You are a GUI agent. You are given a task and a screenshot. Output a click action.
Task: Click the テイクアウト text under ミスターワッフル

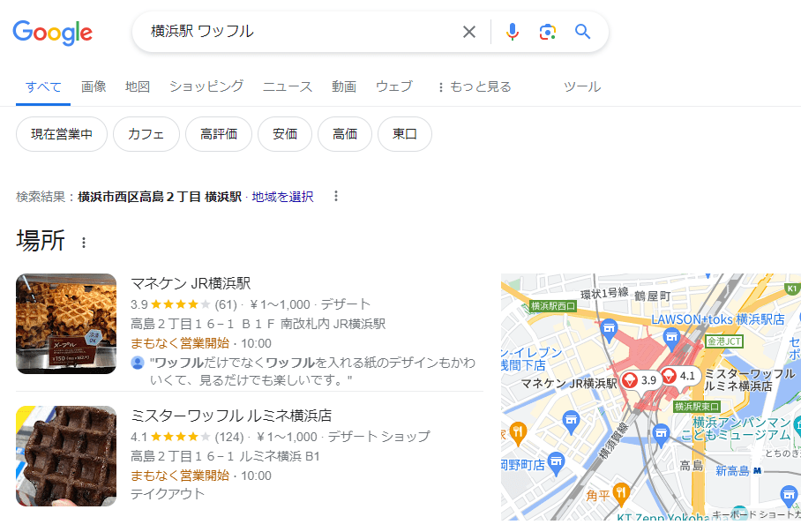point(168,494)
